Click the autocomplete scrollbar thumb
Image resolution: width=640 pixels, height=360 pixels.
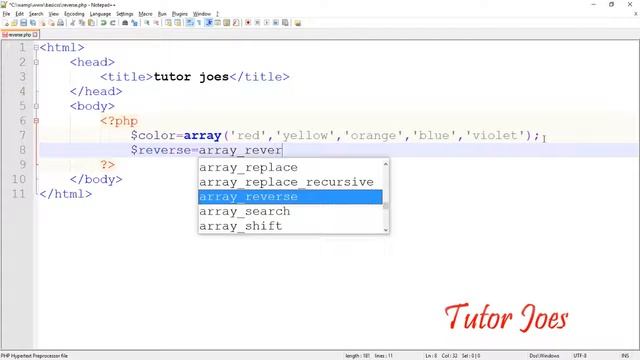[x=386, y=206]
